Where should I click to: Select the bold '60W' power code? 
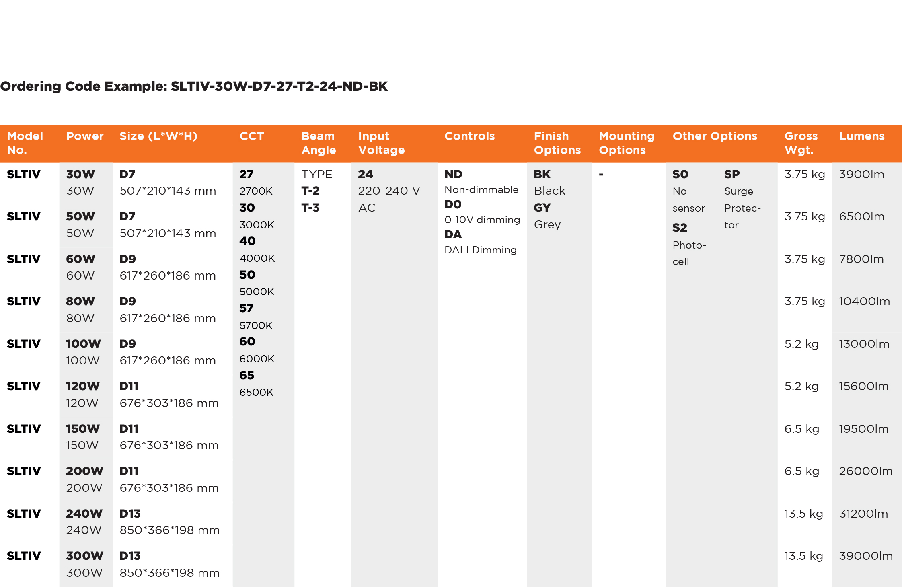pos(80,259)
